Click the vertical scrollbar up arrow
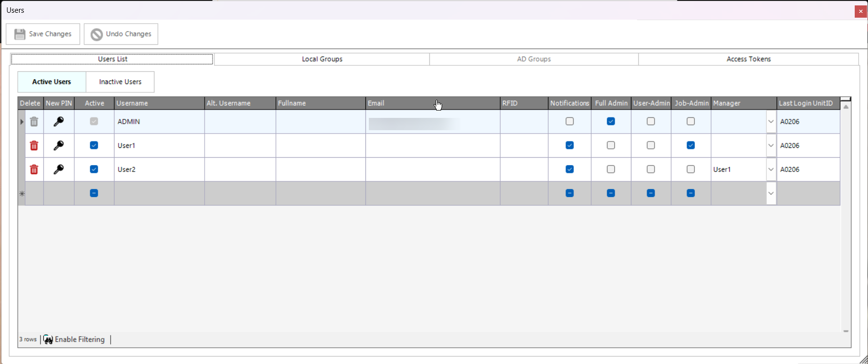The height and width of the screenshot is (364, 868). pos(846,107)
